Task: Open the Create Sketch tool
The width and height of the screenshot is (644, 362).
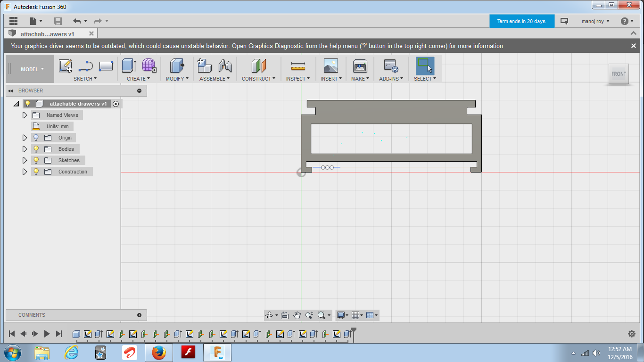Action: point(66,66)
